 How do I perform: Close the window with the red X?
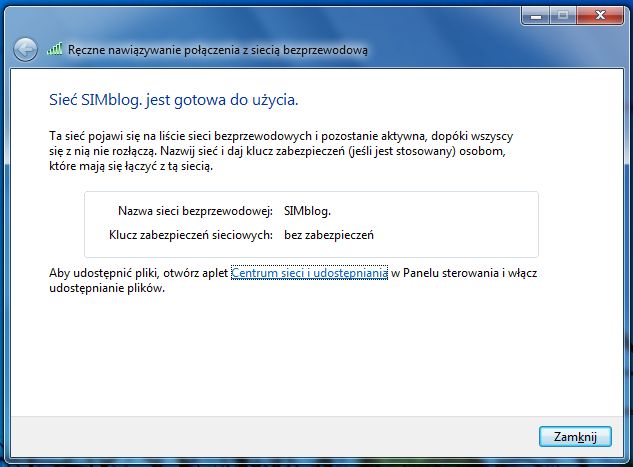pos(600,16)
